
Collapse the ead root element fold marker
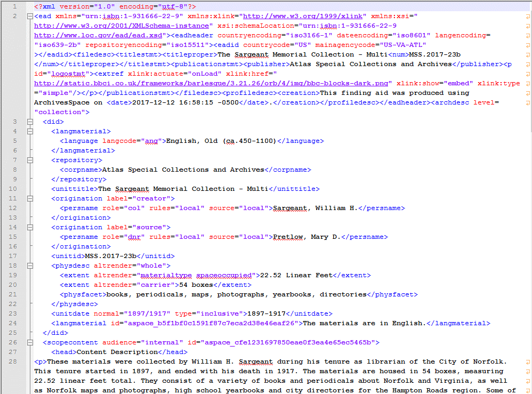coord(29,17)
